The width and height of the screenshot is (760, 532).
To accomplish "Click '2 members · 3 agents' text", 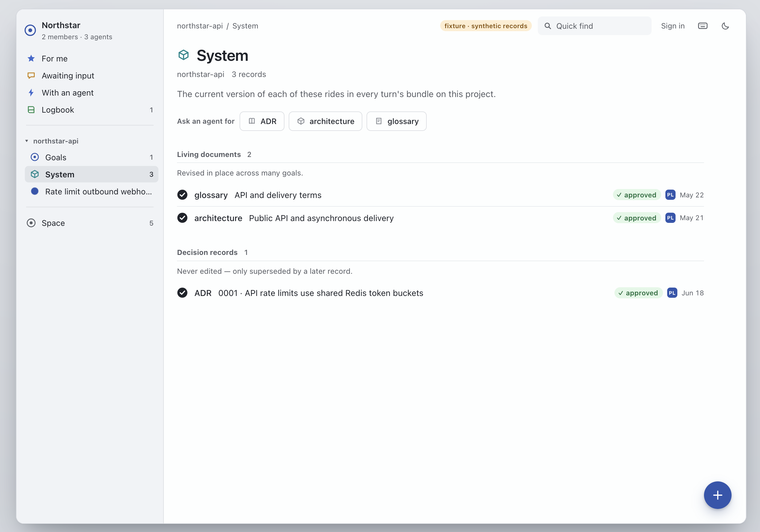I will 77,37.
